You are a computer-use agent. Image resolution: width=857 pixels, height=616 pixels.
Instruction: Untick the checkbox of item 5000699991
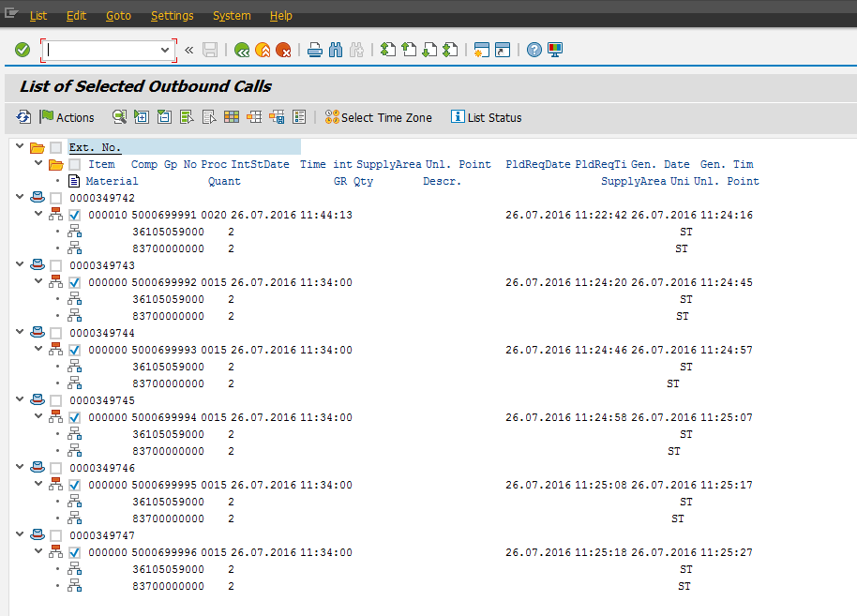(75, 216)
